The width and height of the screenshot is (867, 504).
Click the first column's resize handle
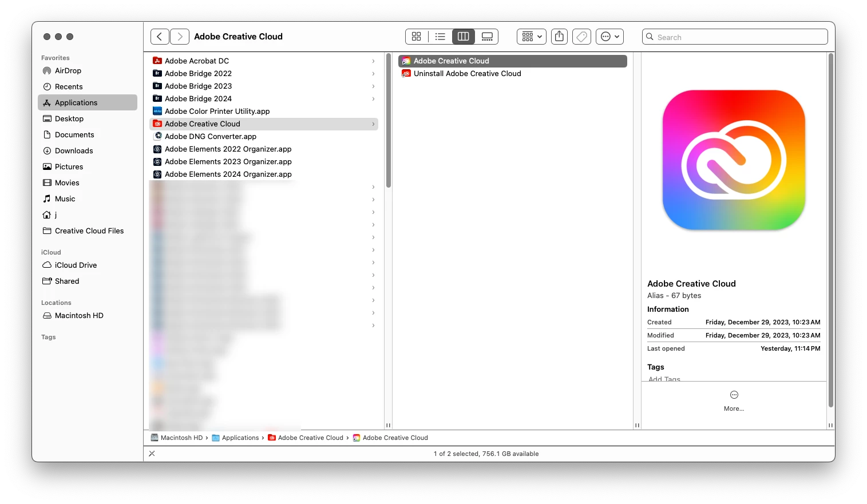click(388, 425)
